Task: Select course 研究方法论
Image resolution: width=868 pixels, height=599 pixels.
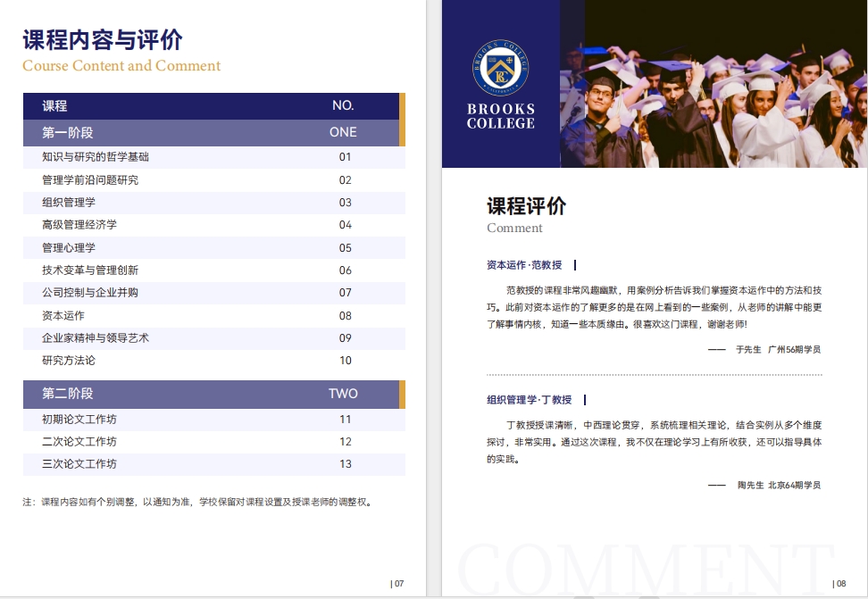Action: click(x=69, y=361)
